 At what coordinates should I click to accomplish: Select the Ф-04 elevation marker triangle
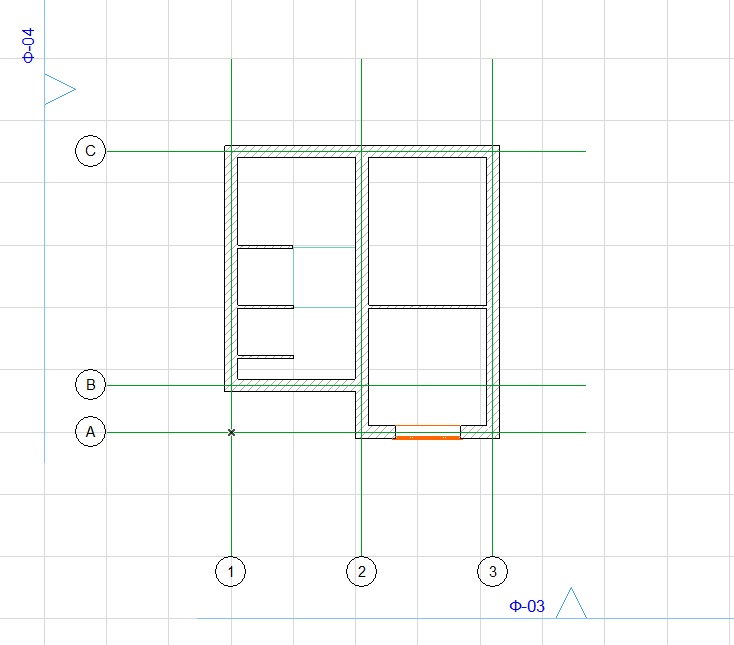[x=60, y=89]
